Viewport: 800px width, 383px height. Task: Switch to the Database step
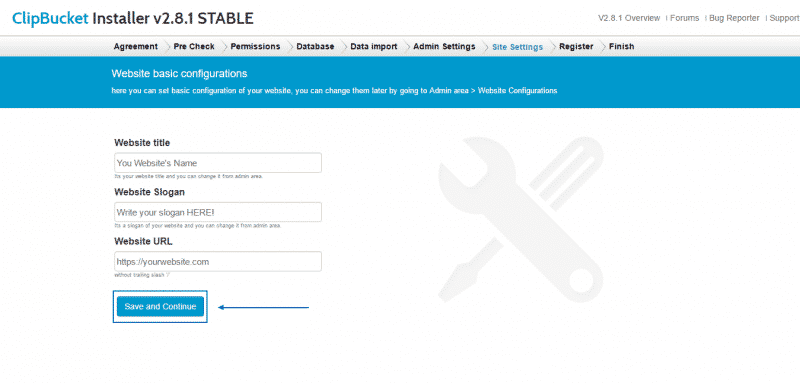(315, 46)
